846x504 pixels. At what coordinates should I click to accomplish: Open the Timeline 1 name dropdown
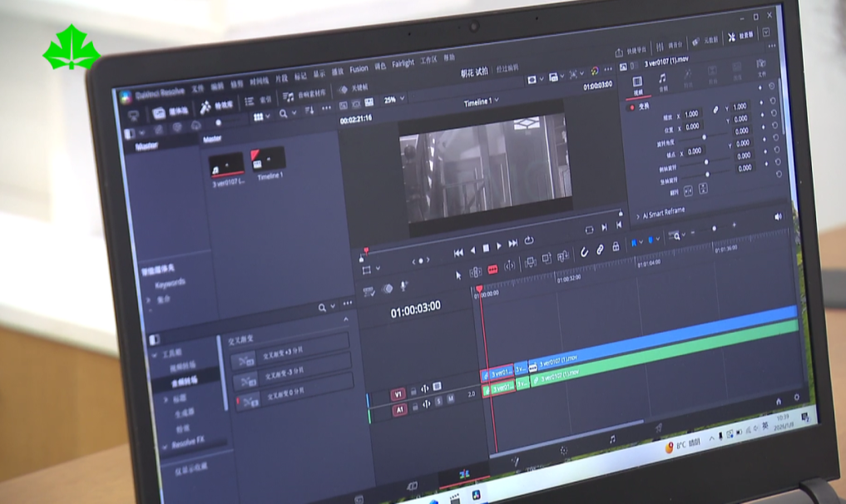tap(481, 101)
